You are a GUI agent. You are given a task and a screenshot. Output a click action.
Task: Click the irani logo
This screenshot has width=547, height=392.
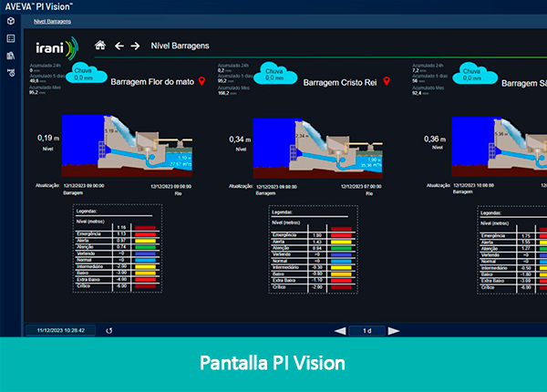[57, 47]
